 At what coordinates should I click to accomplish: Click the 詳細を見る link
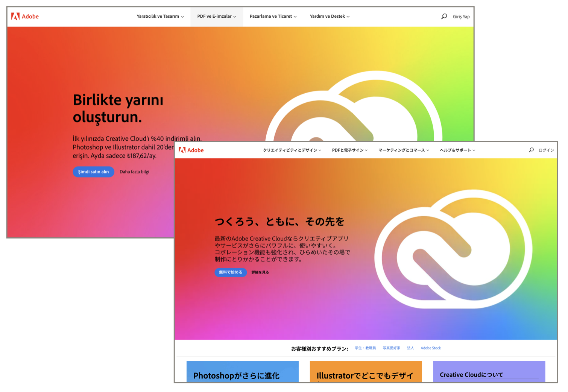pos(260,272)
